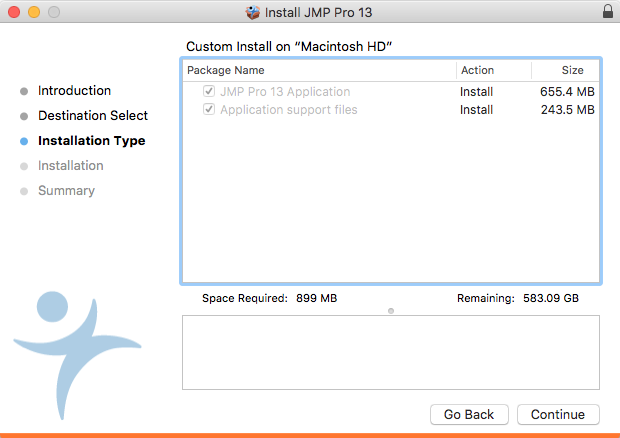Click the Go Back button

tap(469, 414)
